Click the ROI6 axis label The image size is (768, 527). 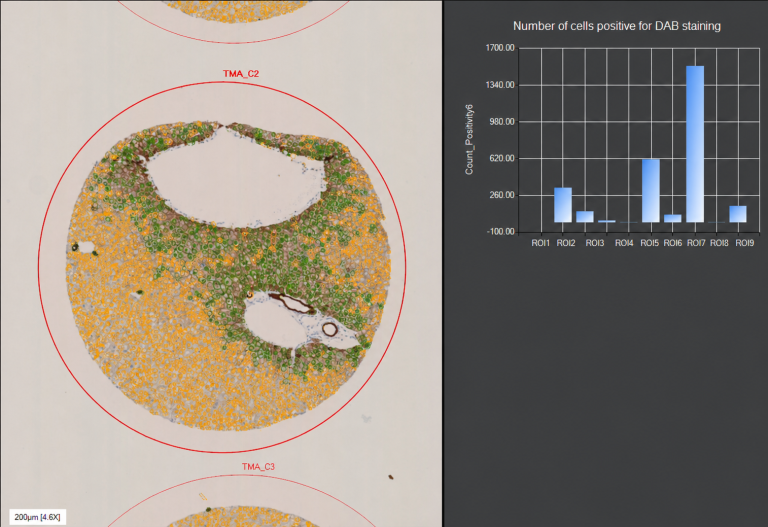[x=672, y=243]
